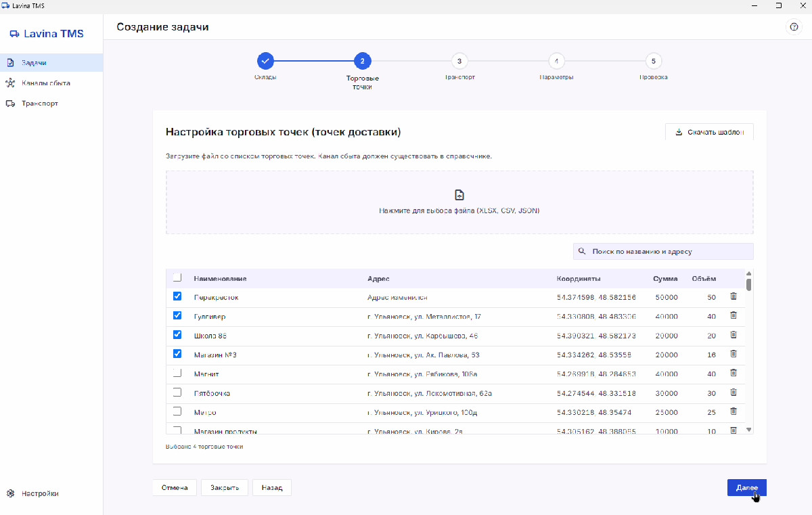Image resolution: width=812 pixels, height=515 pixels.
Task: Click the Отмена button
Action: pyautogui.click(x=175, y=487)
